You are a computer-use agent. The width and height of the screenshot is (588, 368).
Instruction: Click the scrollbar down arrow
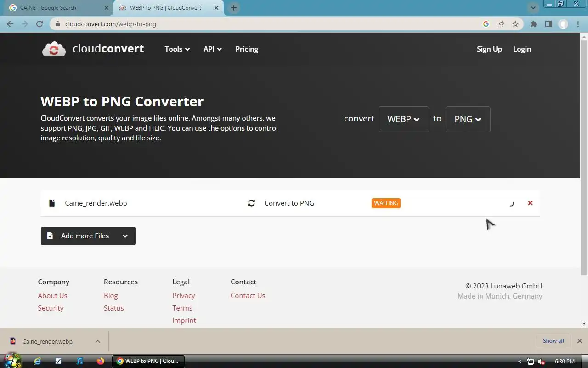coord(584,324)
